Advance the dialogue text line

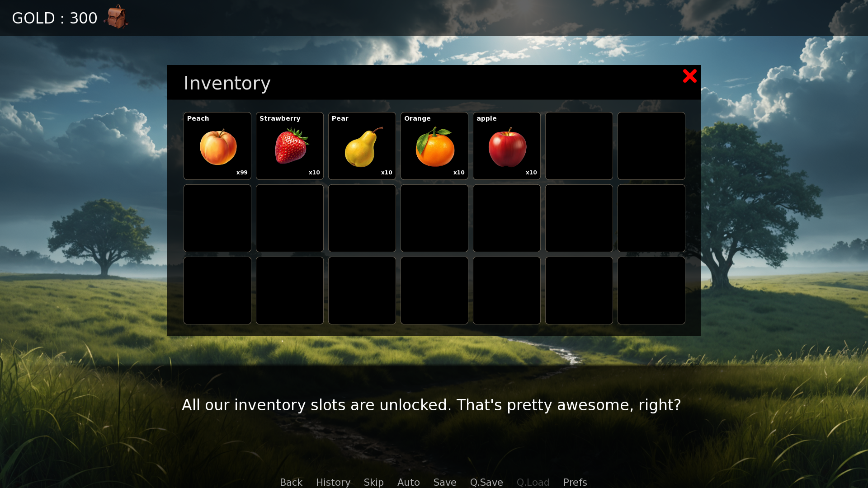(x=431, y=405)
